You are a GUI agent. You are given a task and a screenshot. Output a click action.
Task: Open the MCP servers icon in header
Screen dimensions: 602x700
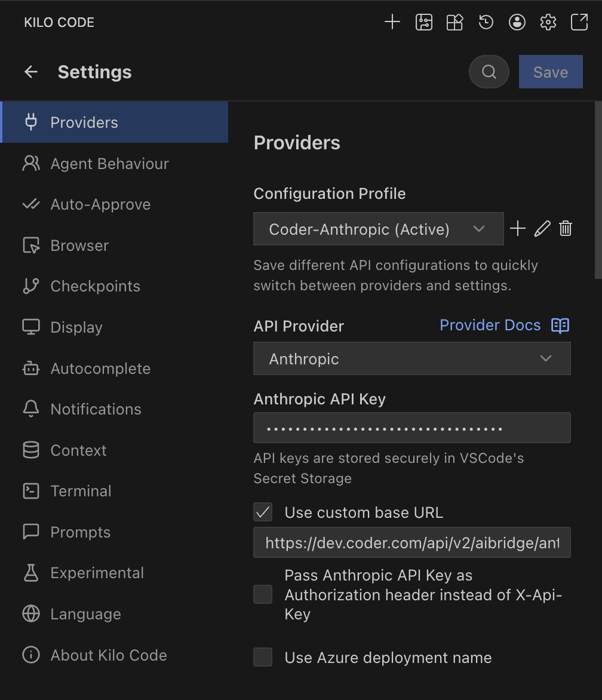click(423, 22)
